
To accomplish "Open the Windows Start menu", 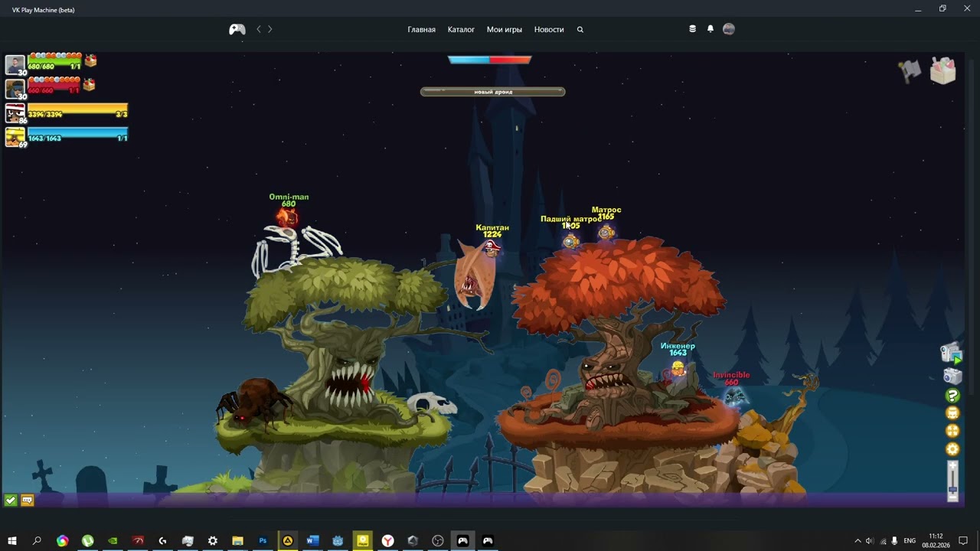I will pos(12,541).
